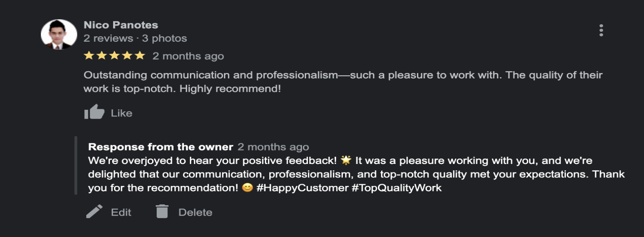Viewport: 644px width, 237px height.
Task: Open the three-dot more options menu
Action: pos(601,30)
